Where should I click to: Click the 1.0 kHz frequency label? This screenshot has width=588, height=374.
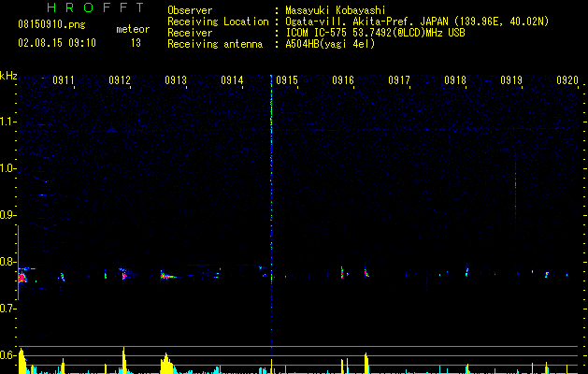pos(7,168)
